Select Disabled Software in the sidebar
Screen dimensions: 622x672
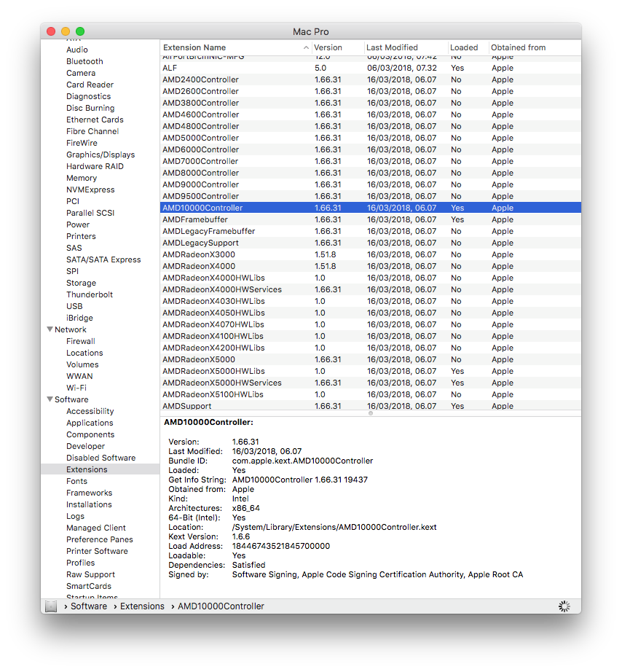[x=101, y=458]
